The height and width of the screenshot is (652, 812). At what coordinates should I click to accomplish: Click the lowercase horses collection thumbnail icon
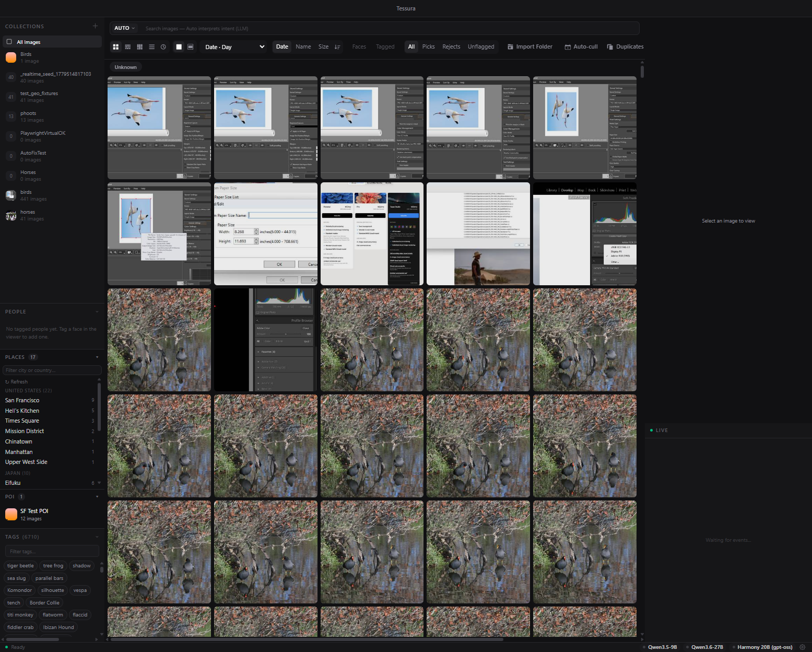(11, 215)
